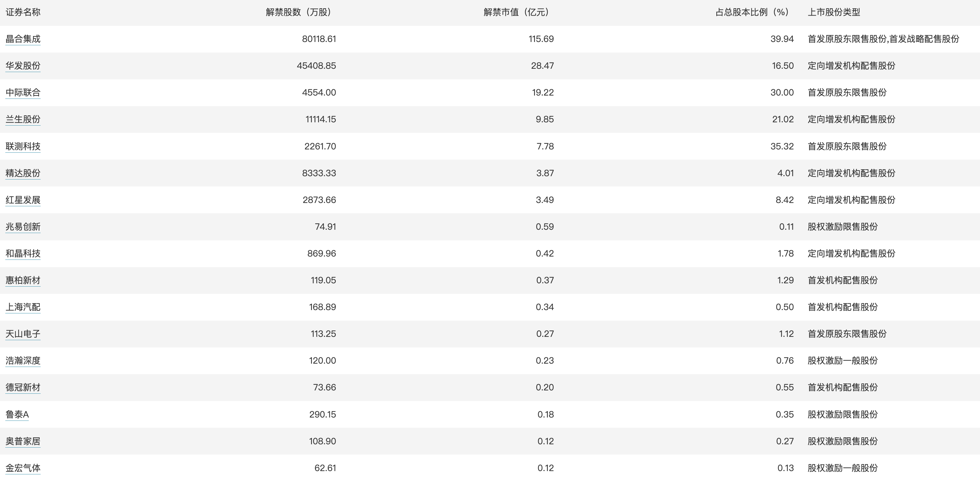Open the 上海汽配 link
The image size is (980, 480).
(x=23, y=307)
